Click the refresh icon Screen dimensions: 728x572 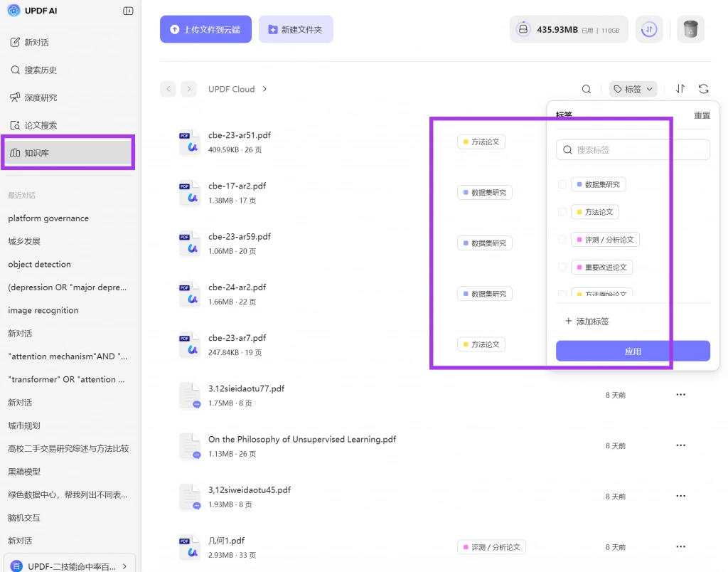point(703,89)
